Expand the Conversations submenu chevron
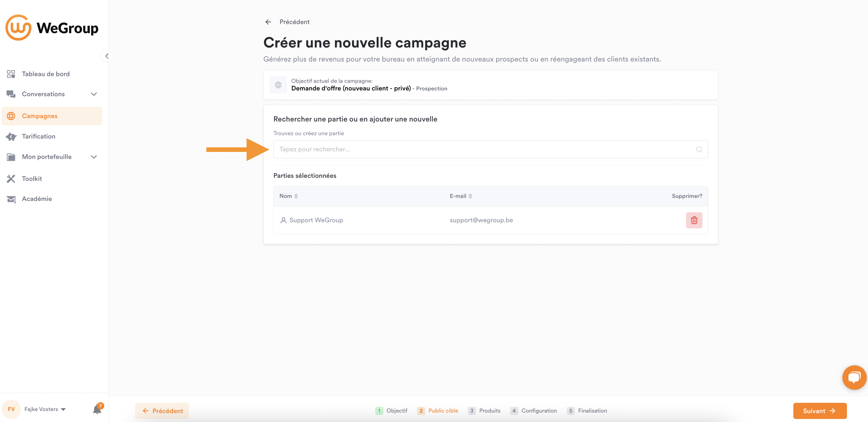 pos(94,94)
